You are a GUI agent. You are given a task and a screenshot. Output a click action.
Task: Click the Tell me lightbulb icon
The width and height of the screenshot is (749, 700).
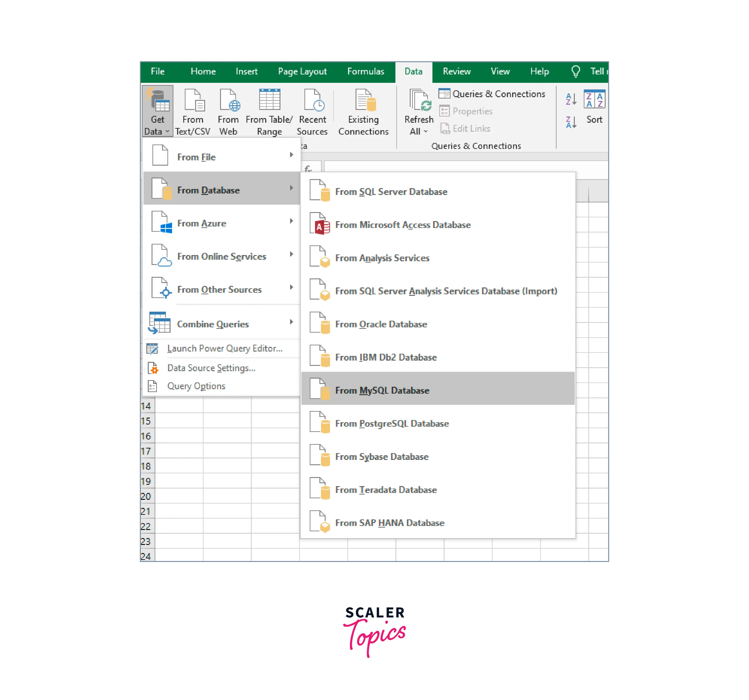click(x=575, y=71)
